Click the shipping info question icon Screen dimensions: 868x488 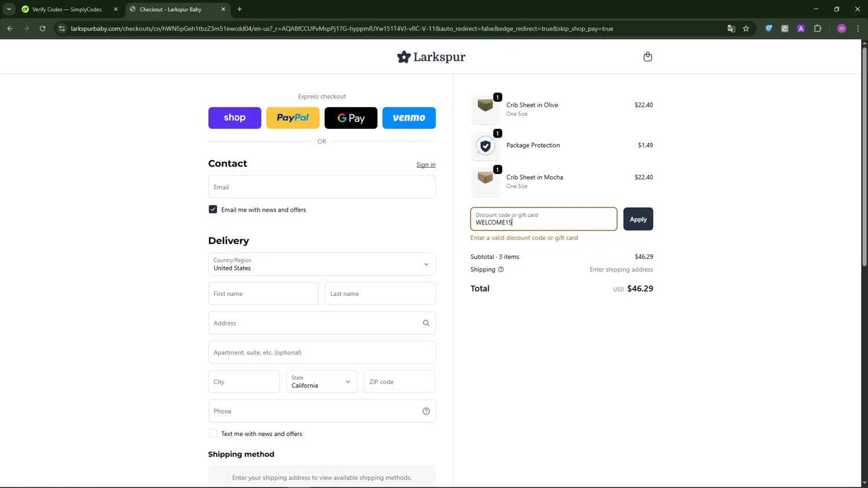(501, 269)
